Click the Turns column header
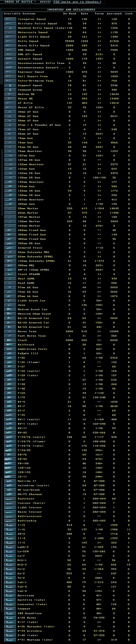 pyautogui.click(x=99, y=14)
